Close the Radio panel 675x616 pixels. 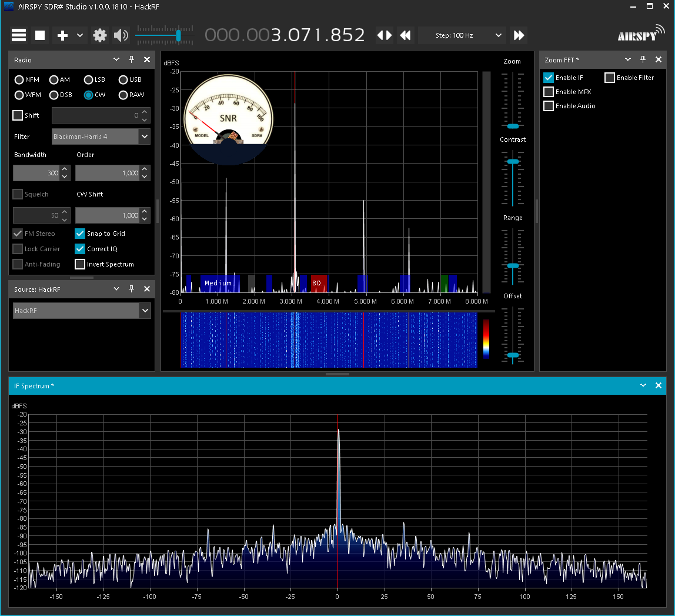[x=147, y=59]
